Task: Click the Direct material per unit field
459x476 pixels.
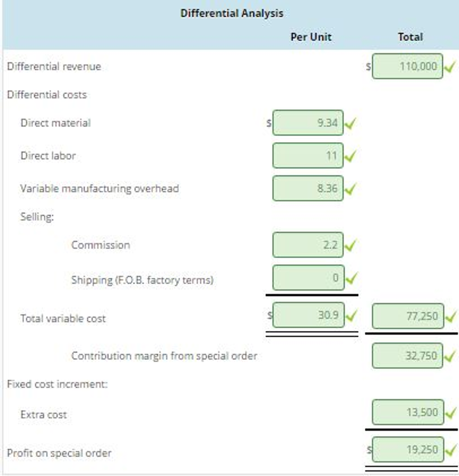Action: 308,123
